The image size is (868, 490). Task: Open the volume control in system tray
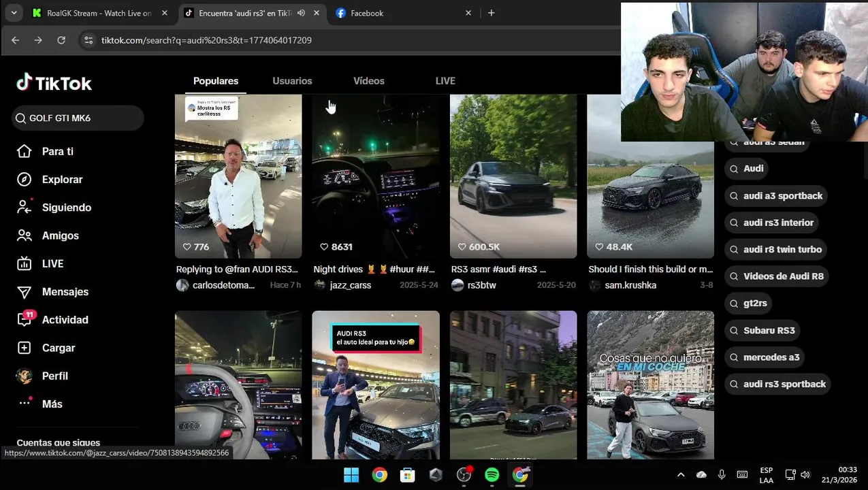pyautogui.click(x=806, y=475)
